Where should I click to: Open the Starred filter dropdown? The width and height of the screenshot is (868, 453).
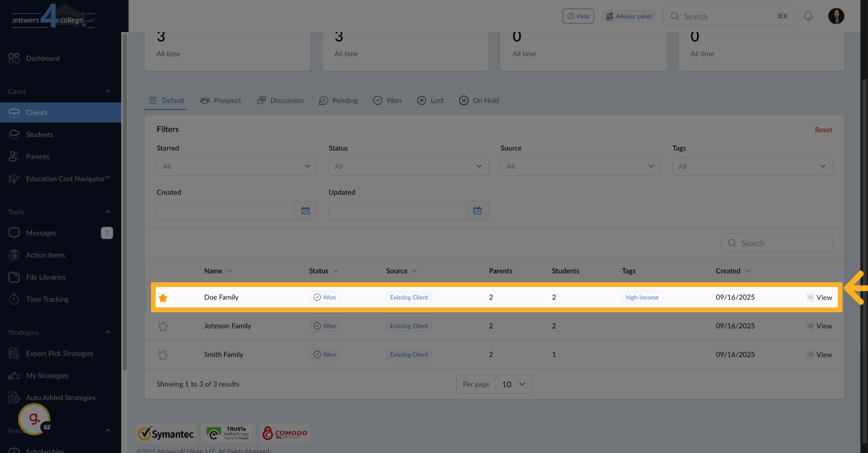click(x=236, y=166)
